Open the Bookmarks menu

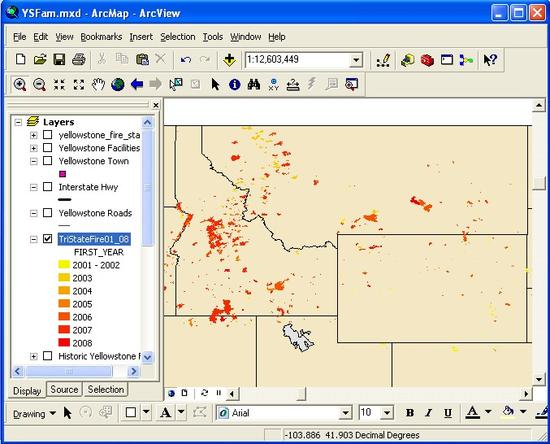(101, 37)
